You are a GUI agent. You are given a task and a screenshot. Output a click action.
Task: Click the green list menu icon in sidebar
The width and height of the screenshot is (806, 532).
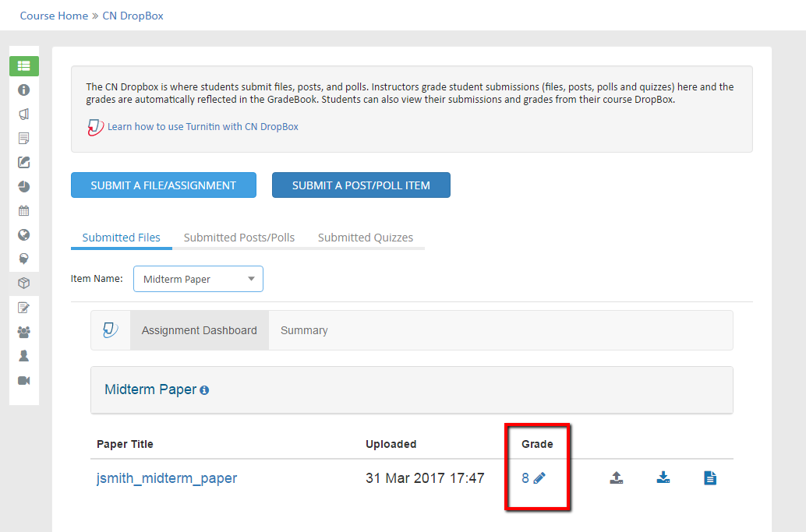tap(24, 66)
